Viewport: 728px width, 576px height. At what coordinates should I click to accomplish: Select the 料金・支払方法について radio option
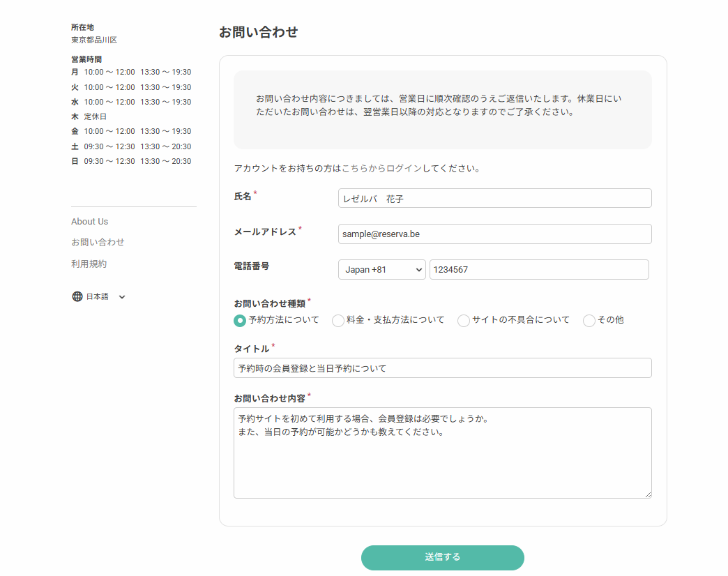coord(338,321)
